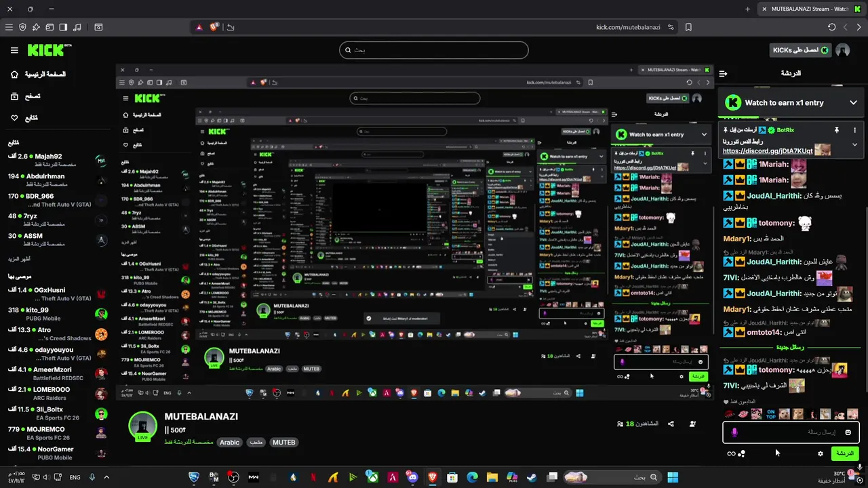Image resolution: width=868 pixels, height=488 pixels.
Task: Open chat settings gear icon
Action: pos(821,453)
